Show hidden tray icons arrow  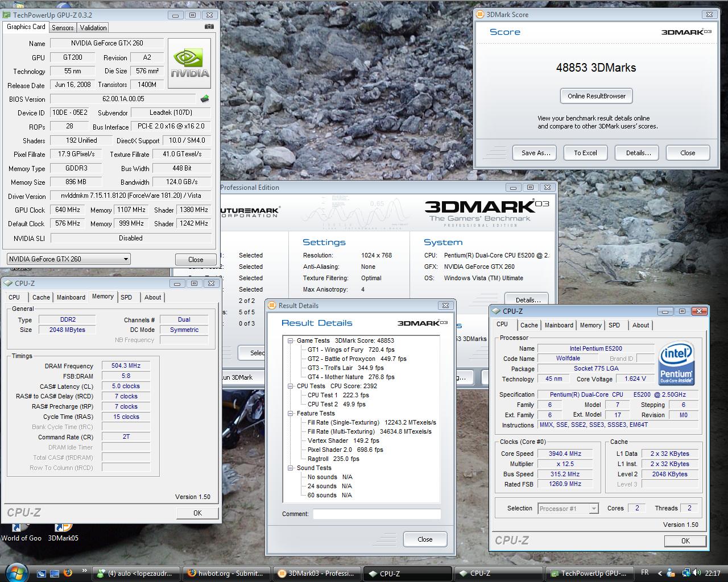coord(660,573)
